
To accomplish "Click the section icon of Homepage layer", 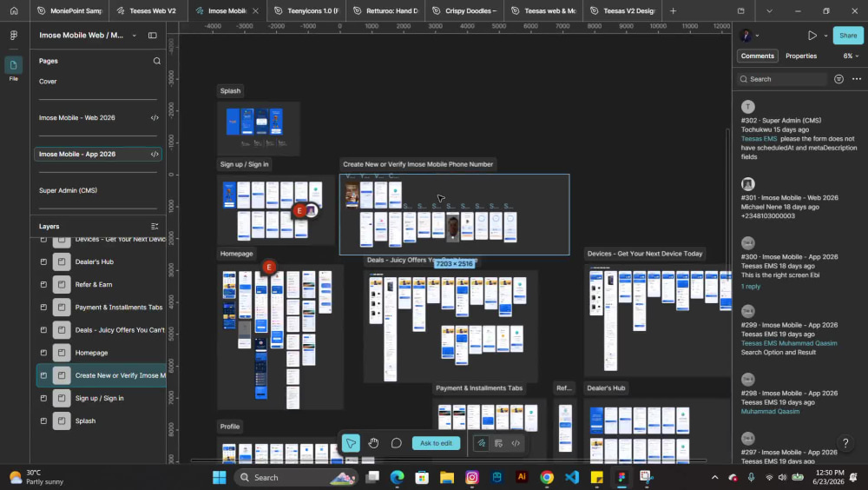I will point(62,353).
